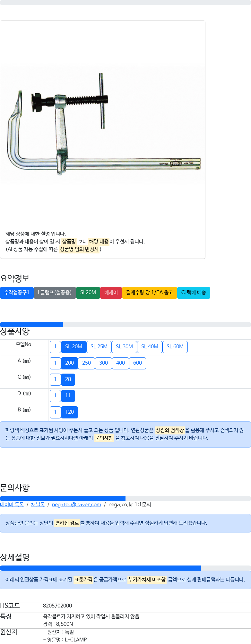The width and height of the screenshot is (251, 644).
Task: Choose 300 for the A (mm) size
Action: 103,363
